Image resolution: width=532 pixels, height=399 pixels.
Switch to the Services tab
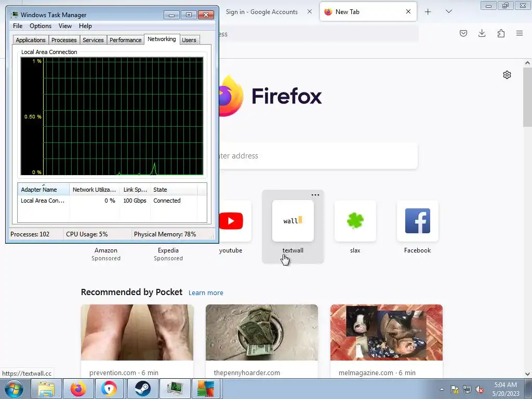[x=93, y=39]
